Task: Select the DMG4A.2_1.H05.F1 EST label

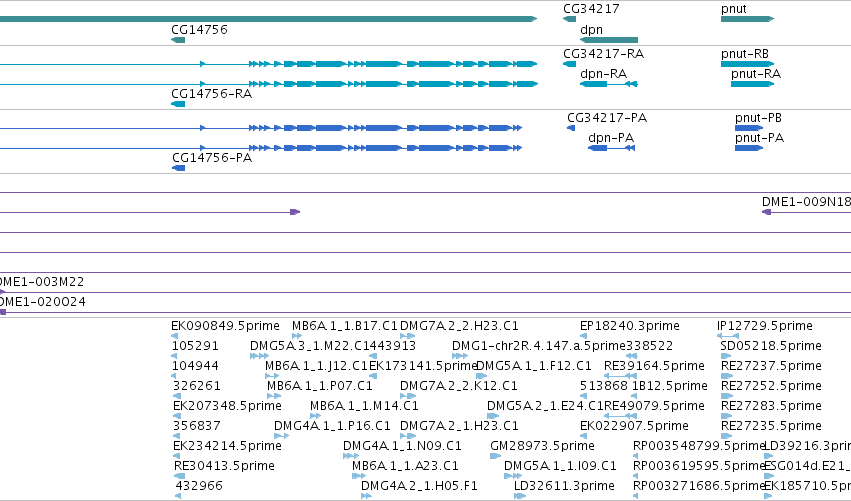Action: tap(419, 486)
